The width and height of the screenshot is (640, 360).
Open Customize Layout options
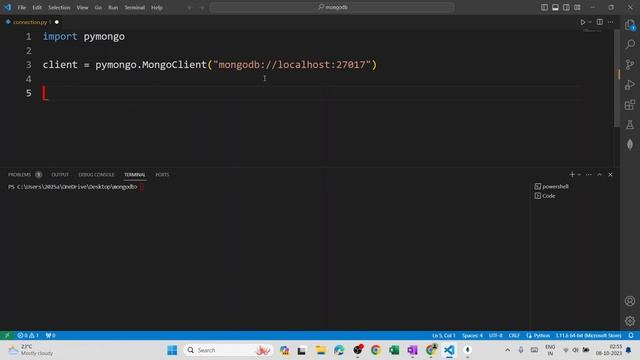(577, 7)
